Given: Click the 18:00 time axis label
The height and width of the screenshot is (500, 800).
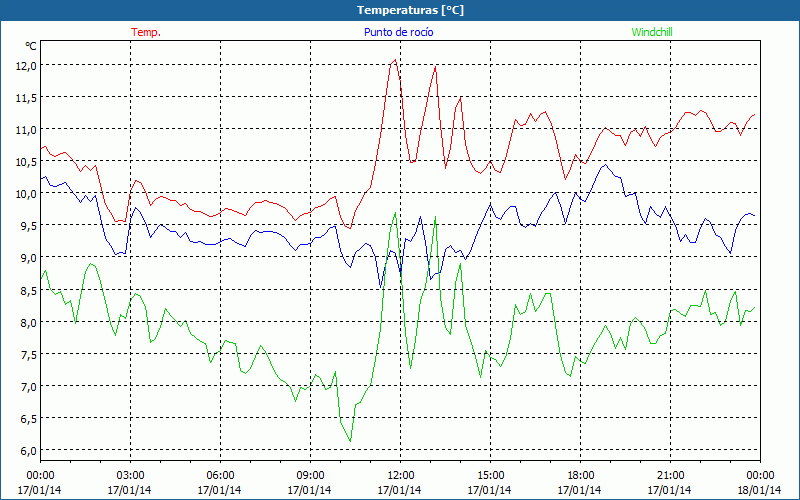Looking at the screenshot, I should (581, 476).
